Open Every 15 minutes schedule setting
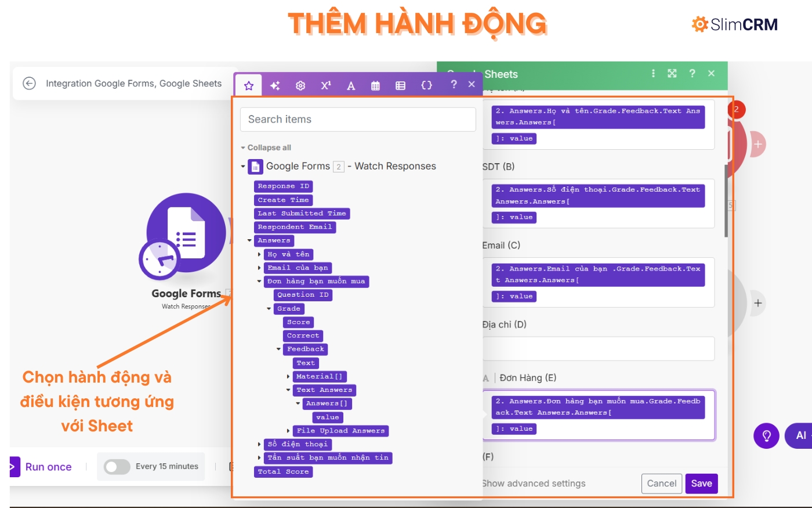The image size is (812, 508). 167,466
